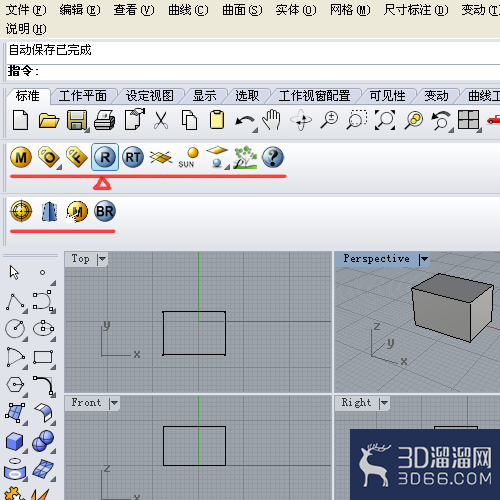This screenshot has width=500, height=500.
Task: Select the ellipse tool
Action: [x=43, y=328]
